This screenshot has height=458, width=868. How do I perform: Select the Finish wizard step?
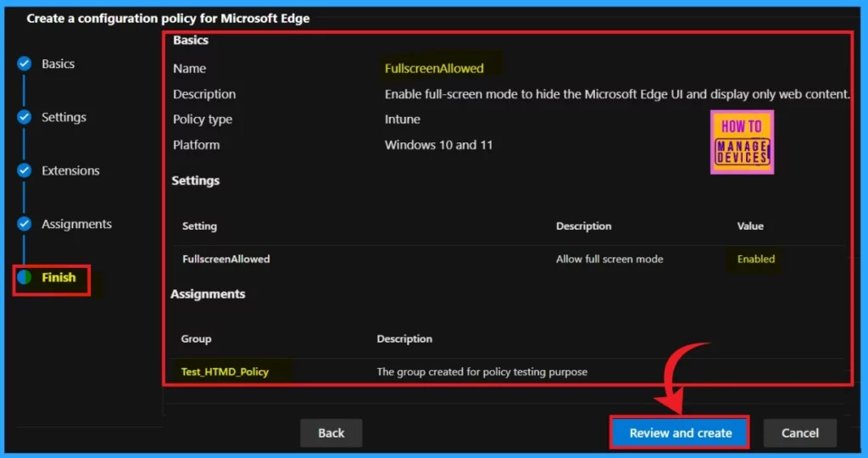(58, 276)
